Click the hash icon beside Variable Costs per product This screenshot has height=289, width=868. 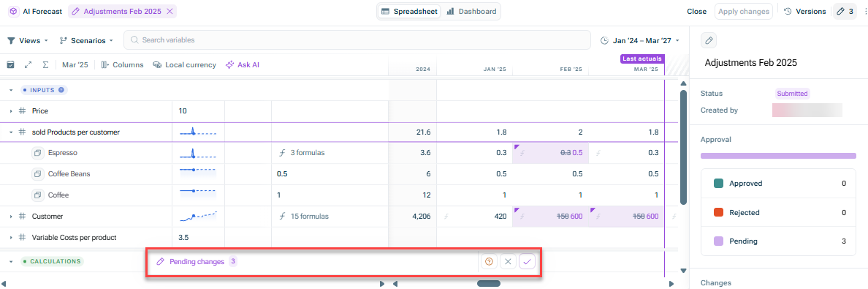[x=23, y=237]
